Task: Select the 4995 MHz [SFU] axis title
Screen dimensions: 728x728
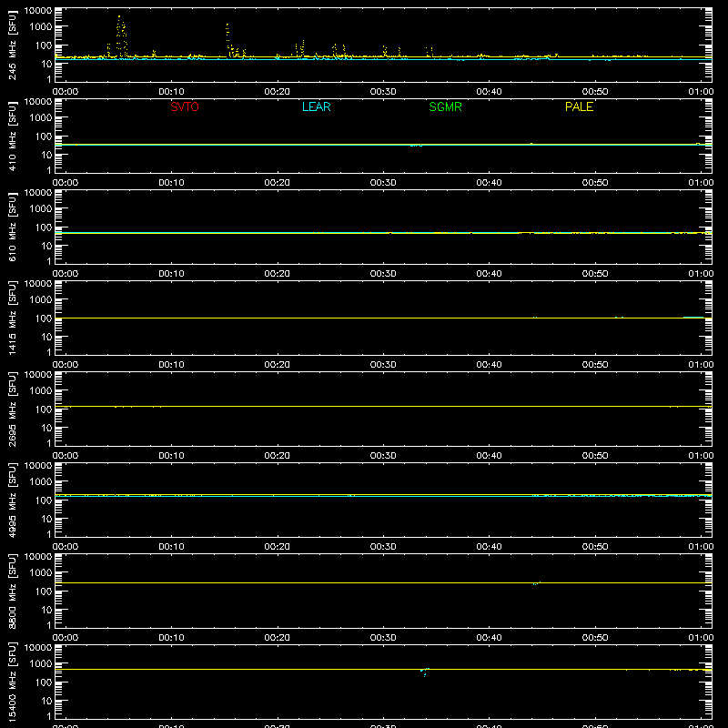Action: pos(13,500)
